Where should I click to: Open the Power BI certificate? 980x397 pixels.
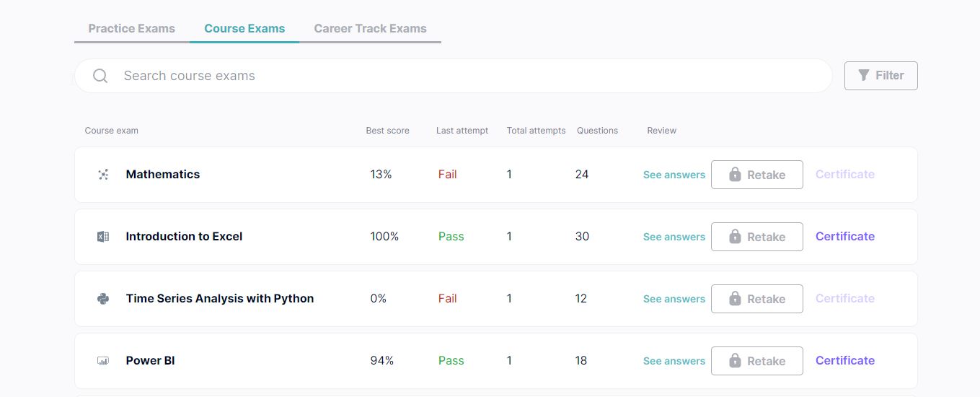point(844,361)
